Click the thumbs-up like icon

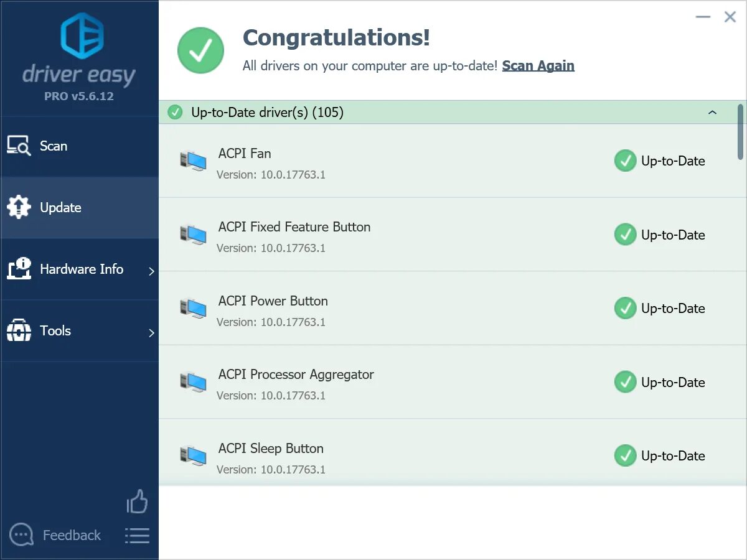[137, 501]
